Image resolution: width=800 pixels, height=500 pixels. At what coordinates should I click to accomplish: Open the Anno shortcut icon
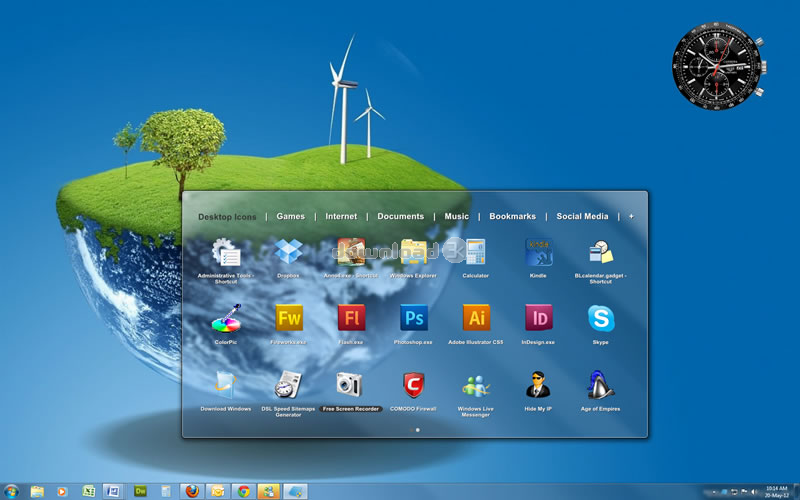click(x=351, y=252)
